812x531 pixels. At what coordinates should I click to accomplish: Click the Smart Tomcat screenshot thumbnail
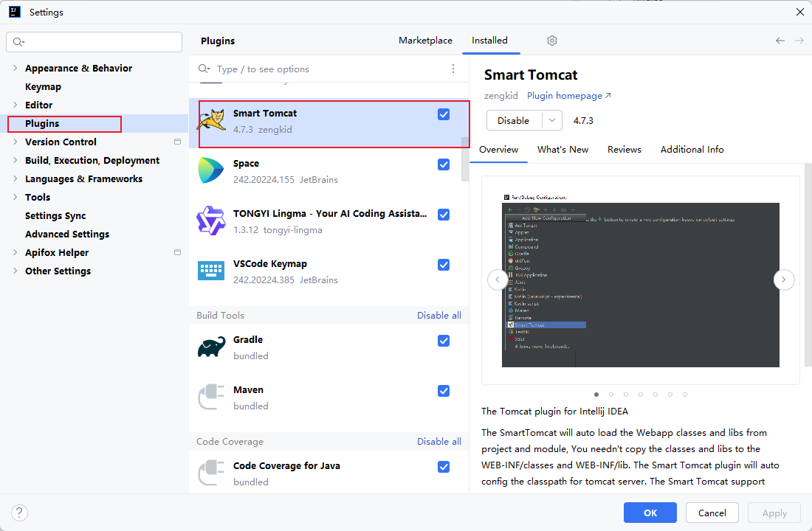click(641, 280)
